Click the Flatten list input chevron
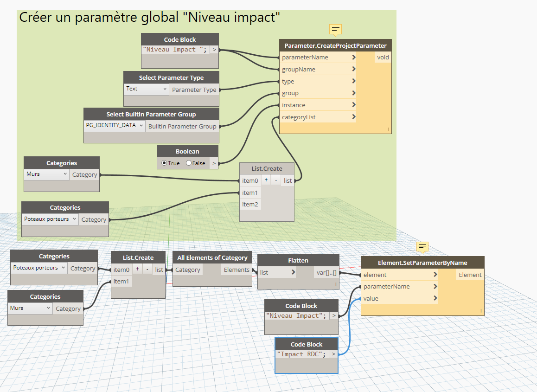 pyautogui.click(x=293, y=272)
